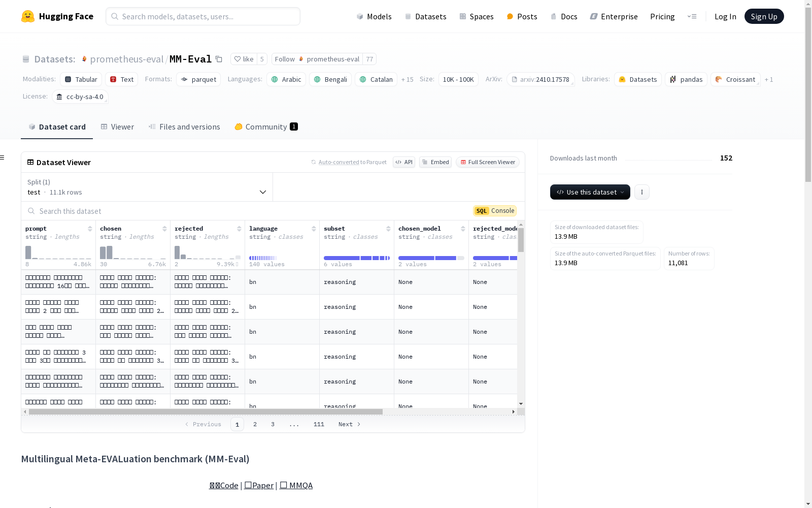
Task: Go to Models in the top navigation
Action: coord(374,16)
